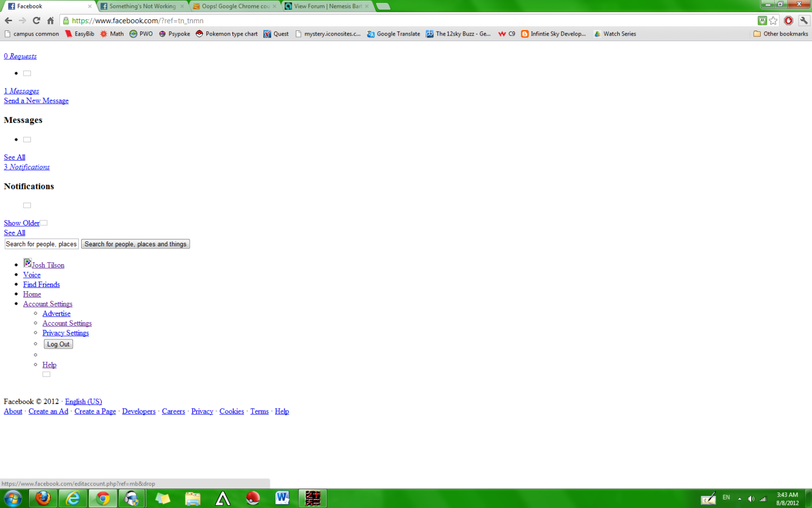Show hidden system tray icons

click(x=739, y=498)
